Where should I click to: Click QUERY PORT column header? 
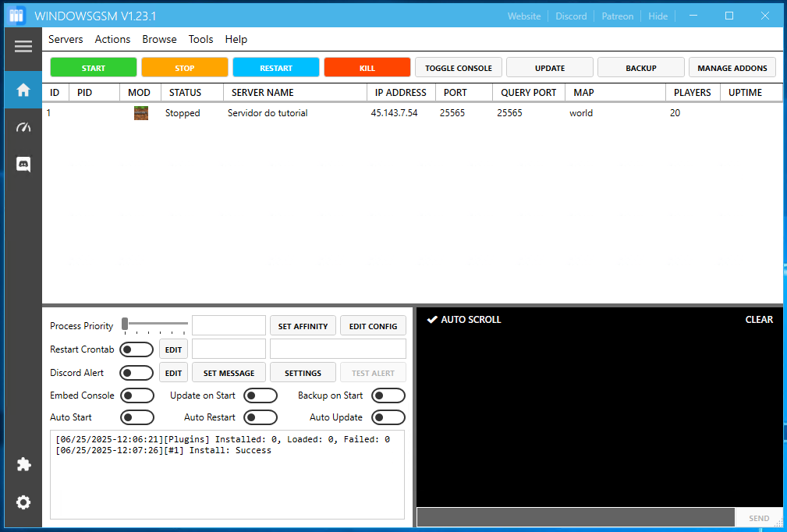point(529,93)
